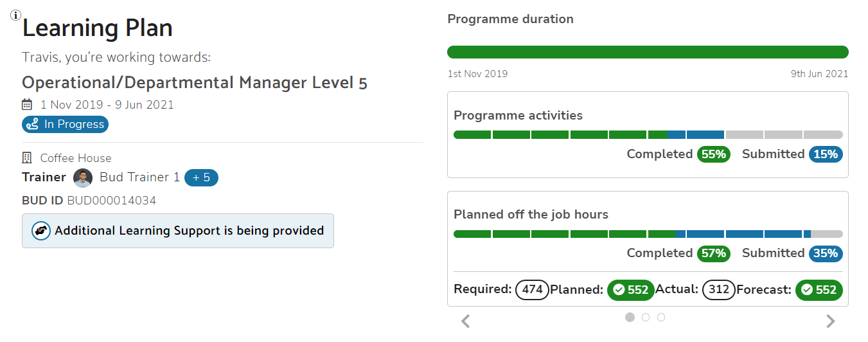The width and height of the screenshot is (868, 342).
Task: Go to the next carousel slide
Action: 830,321
